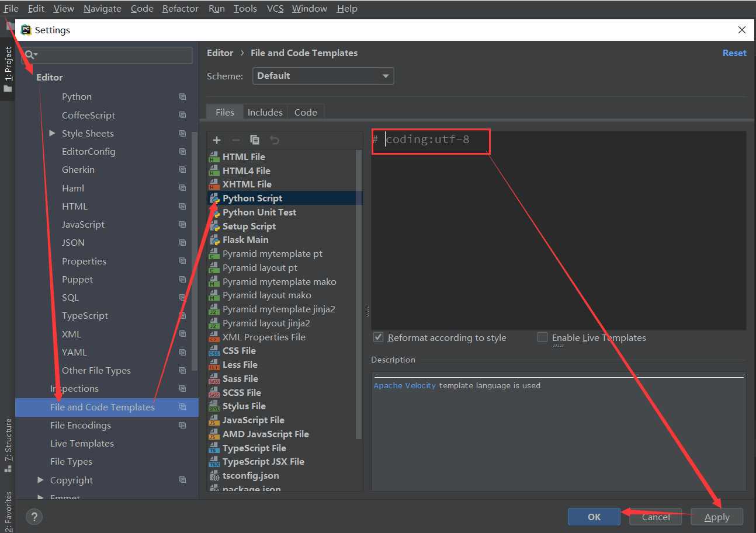The image size is (756, 533).
Task: Select AMD JavaScript File template
Action: [x=266, y=434]
